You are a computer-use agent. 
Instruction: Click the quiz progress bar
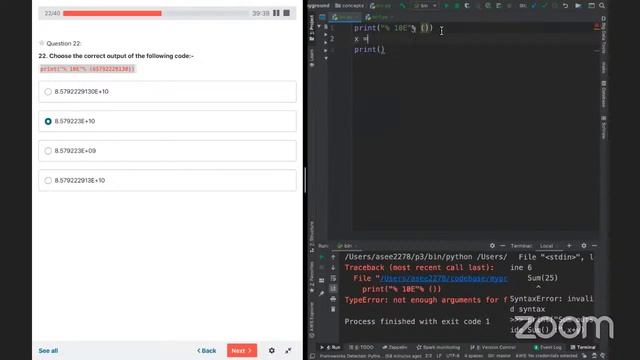click(156, 13)
